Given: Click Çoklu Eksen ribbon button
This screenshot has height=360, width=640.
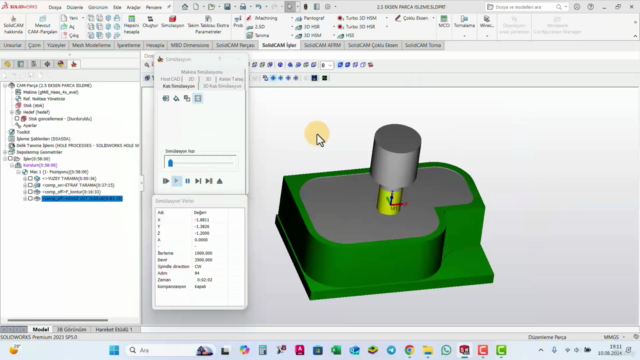Looking at the screenshot, I should (x=412, y=18).
